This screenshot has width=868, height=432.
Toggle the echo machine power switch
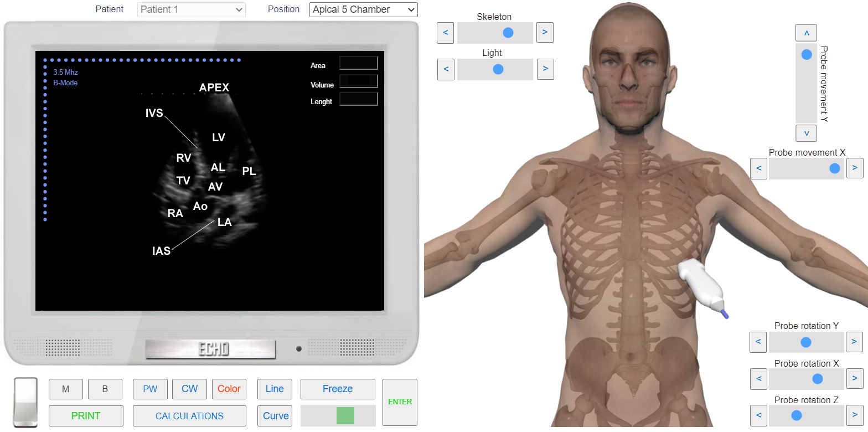pos(25,403)
